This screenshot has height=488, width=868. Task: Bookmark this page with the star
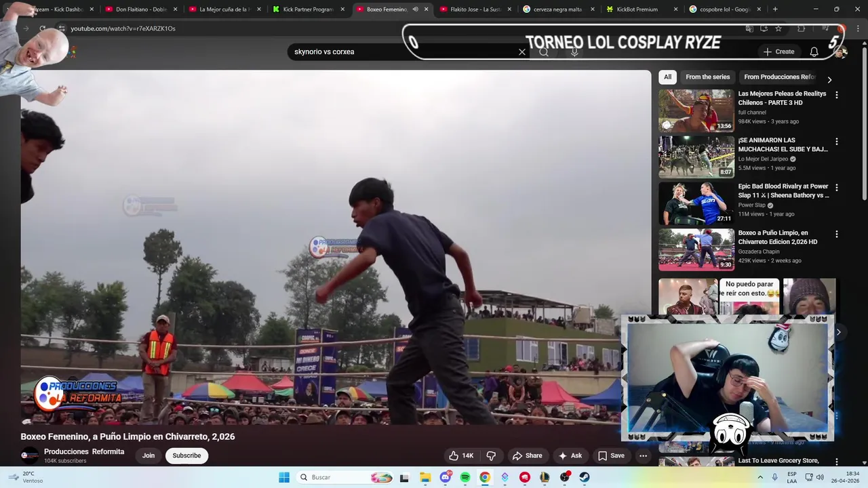pos(778,28)
